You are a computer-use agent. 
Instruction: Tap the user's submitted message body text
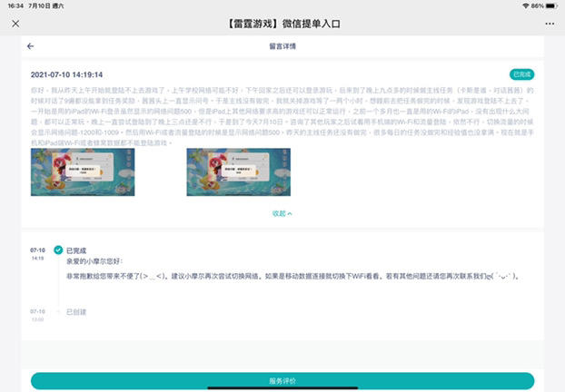282,118
